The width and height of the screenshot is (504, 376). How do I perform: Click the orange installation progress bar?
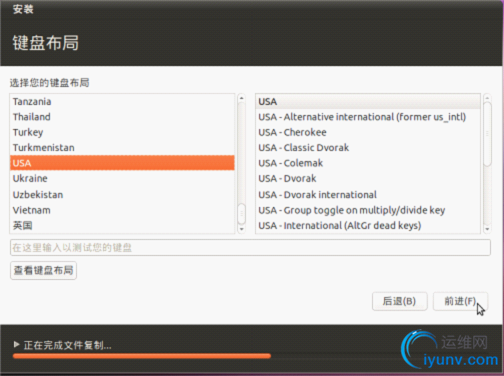point(142,356)
